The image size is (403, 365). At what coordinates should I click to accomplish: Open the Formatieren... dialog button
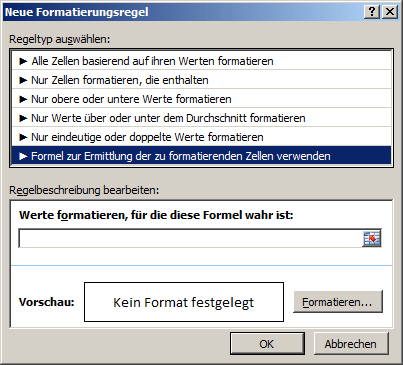(338, 302)
